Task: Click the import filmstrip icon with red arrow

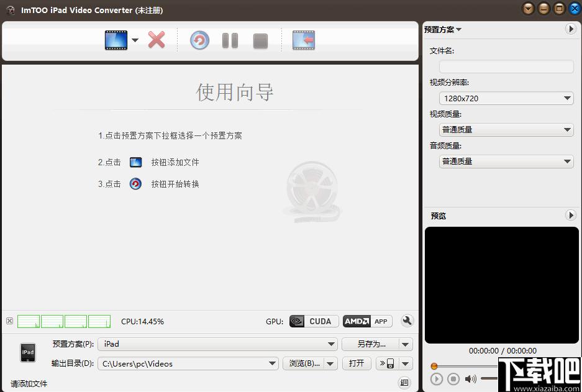Action: tap(304, 40)
